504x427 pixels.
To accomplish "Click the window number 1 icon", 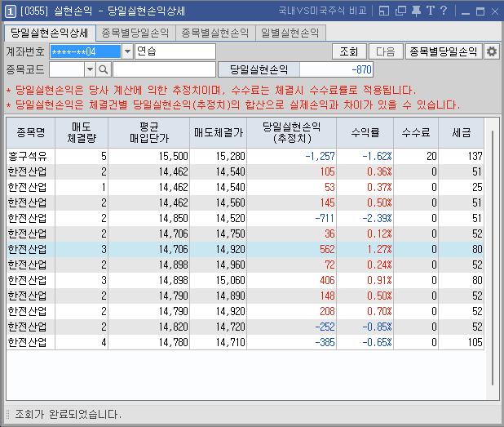I will (x=10, y=11).
